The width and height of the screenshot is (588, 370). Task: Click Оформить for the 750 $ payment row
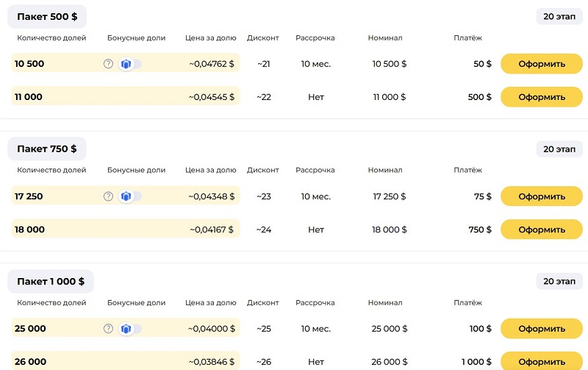coord(541,230)
